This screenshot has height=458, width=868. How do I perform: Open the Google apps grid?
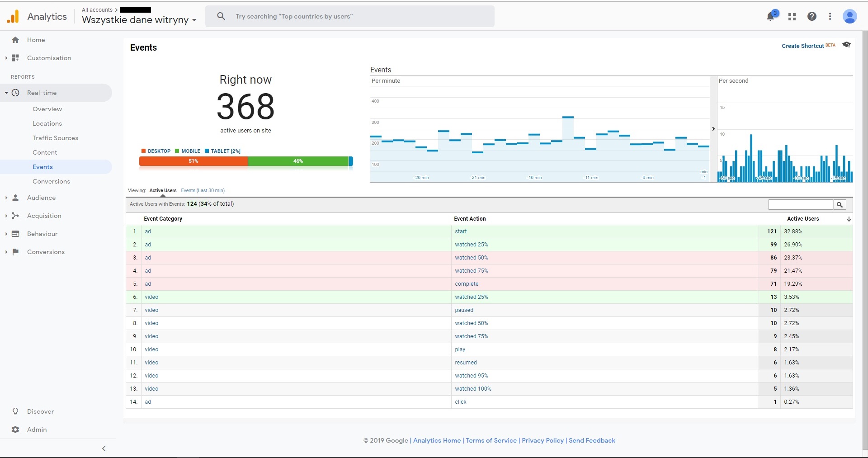(x=792, y=17)
